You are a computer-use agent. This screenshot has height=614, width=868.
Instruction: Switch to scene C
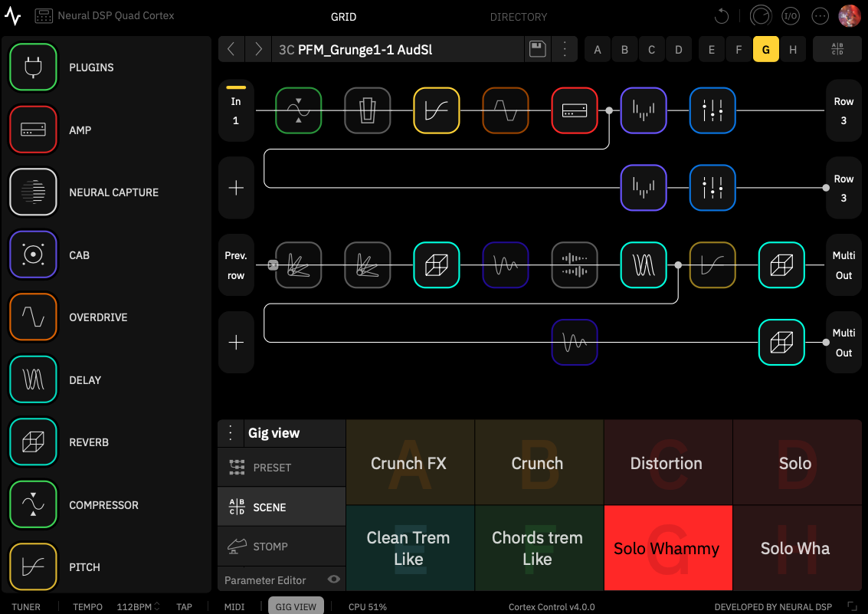(x=651, y=49)
